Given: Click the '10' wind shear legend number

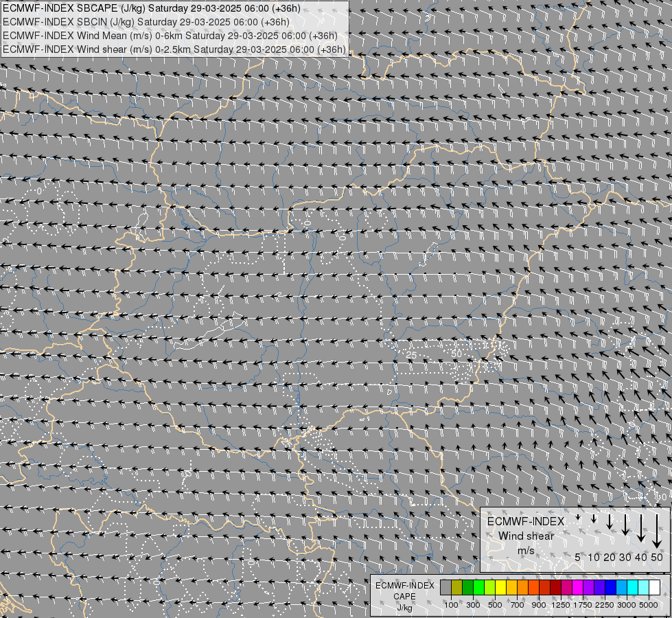Looking at the screenshot, I should (594, 557).
